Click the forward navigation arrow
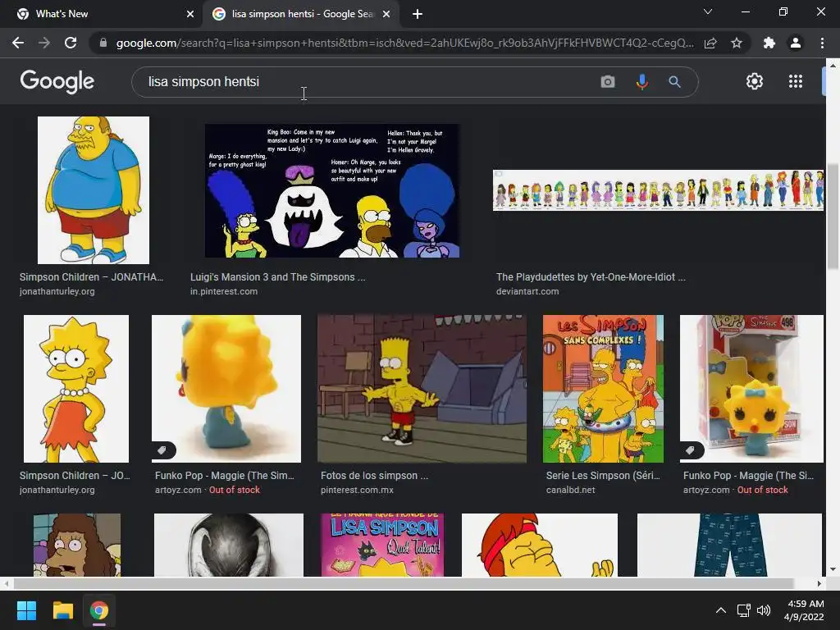 (x=44, y=43)
